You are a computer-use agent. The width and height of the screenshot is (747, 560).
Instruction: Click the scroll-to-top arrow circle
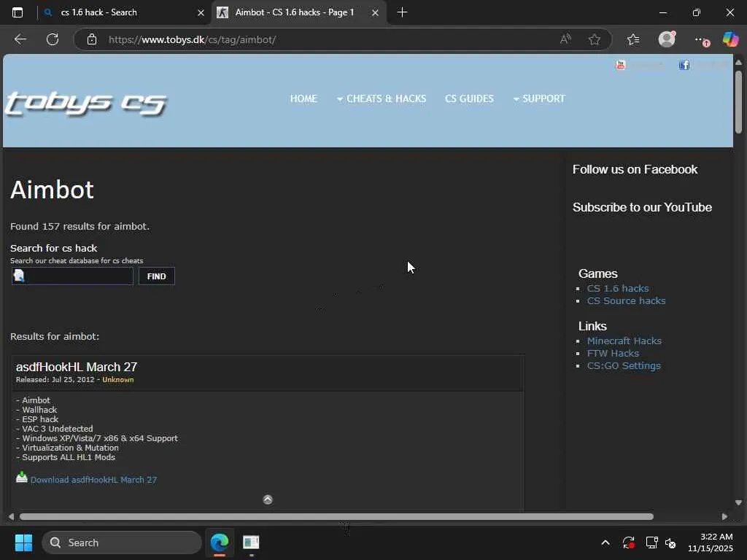[268, 499]
